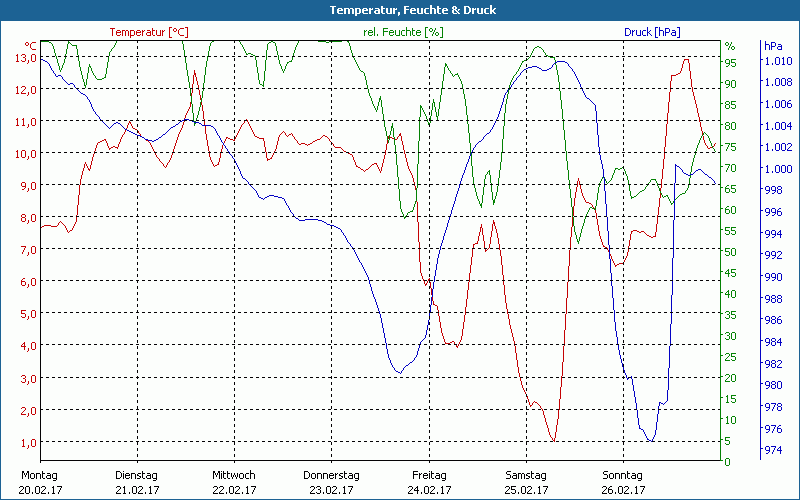The image size is (800, 500).
Task: Click the 1.010 pressure axis value
Action: 777,61
